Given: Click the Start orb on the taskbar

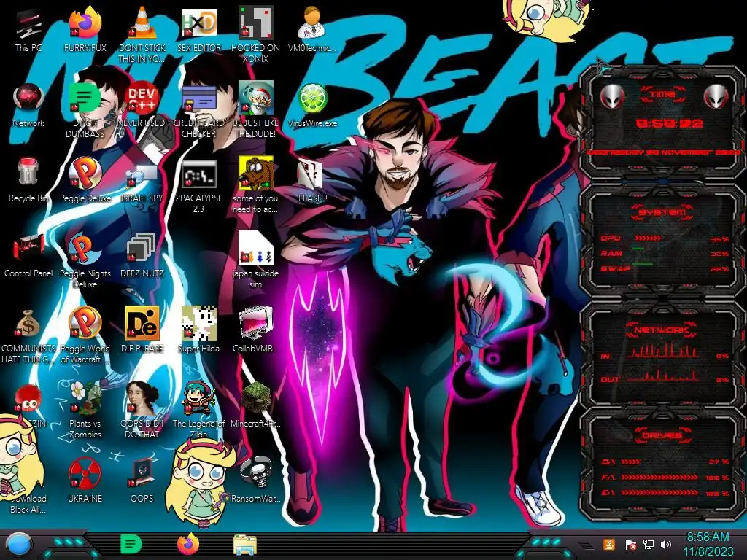Looking at the screenshot, I should click(20, 545).
